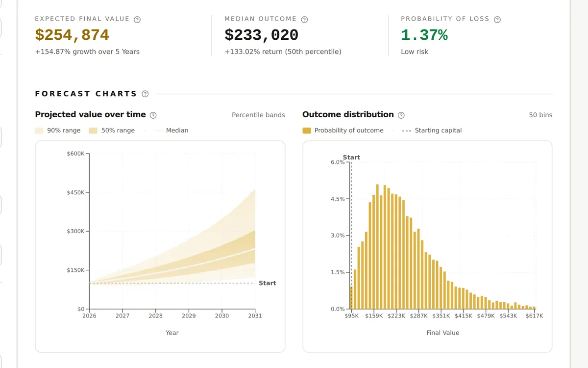The height and width of the screenshot is (368, 588).
Task: Click the EXPECTED FINAL VALUE card label
Action: tap(82, 19)
